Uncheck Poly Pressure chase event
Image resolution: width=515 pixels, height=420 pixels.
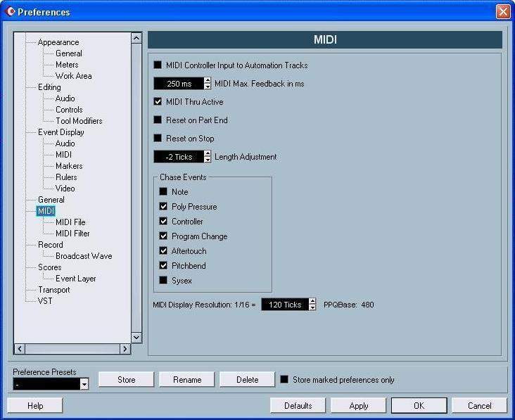(163, 206)
